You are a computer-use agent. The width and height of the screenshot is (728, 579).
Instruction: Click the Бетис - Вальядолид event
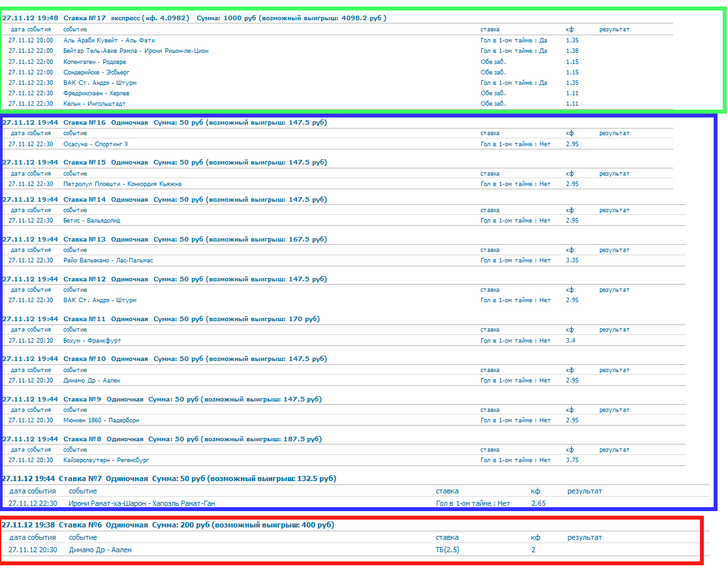(x=92, y=221)
